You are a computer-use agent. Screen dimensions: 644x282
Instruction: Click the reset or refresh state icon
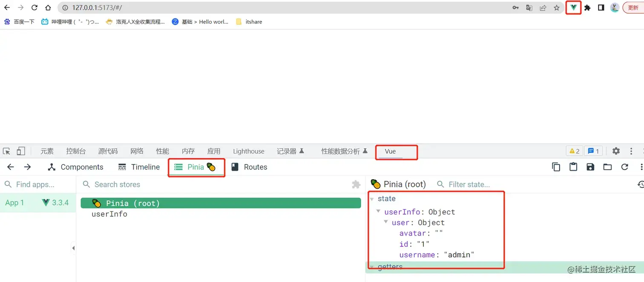[x=624, y=167]
